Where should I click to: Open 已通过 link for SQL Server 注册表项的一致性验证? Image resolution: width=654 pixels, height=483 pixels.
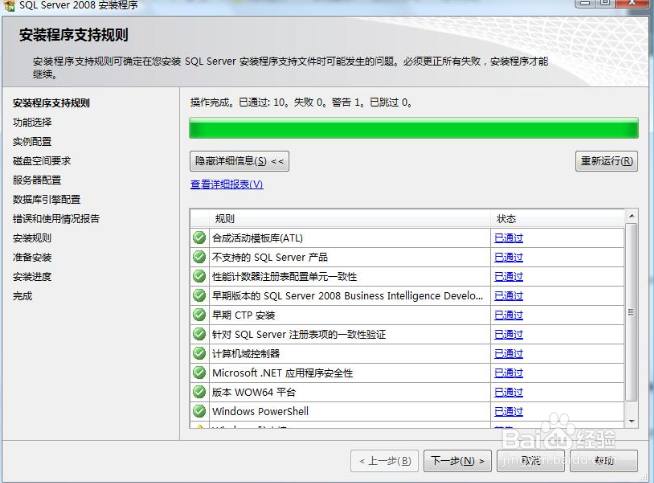coord(508,334)
